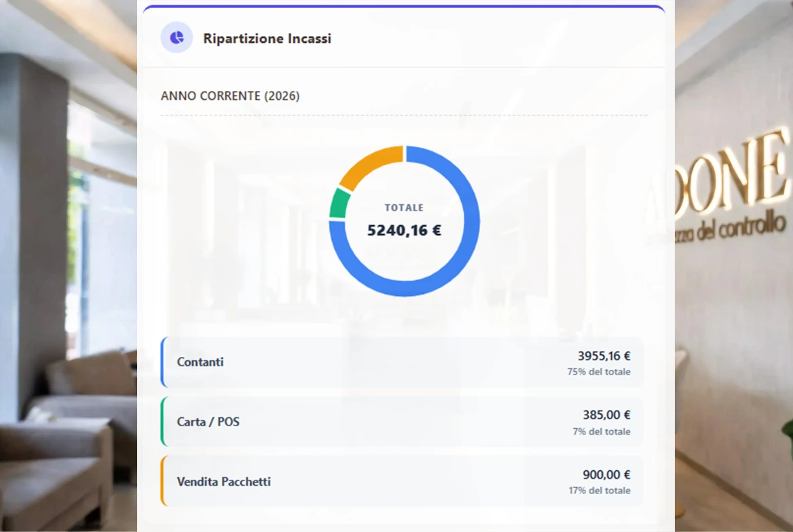Screen dimensions: 793x532
Task: Click the 17% del totale text
Action: coord(599,491)
